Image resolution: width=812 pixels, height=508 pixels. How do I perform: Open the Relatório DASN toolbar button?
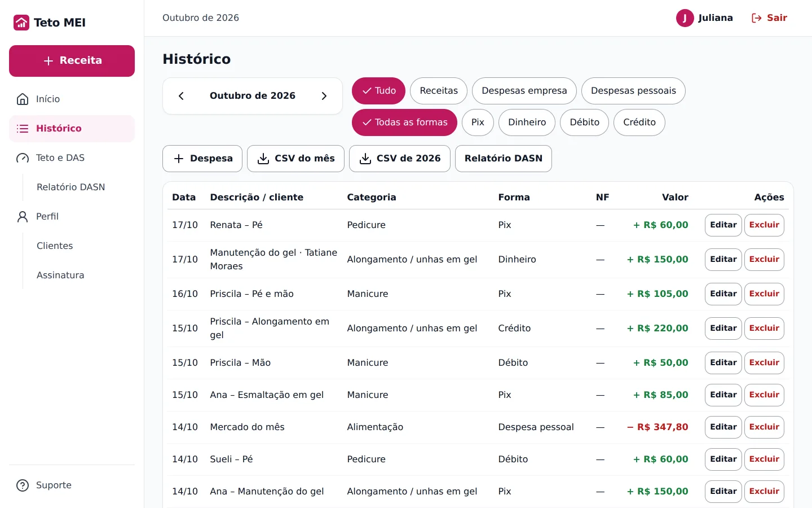coord(504,159)
